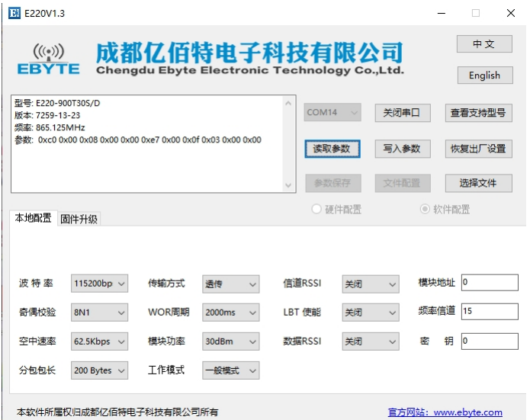This screenshot has width=530, height=420.
Task: Open the WOR周期 dropdown
Action: pyautogui.click(x=230, y=313)
